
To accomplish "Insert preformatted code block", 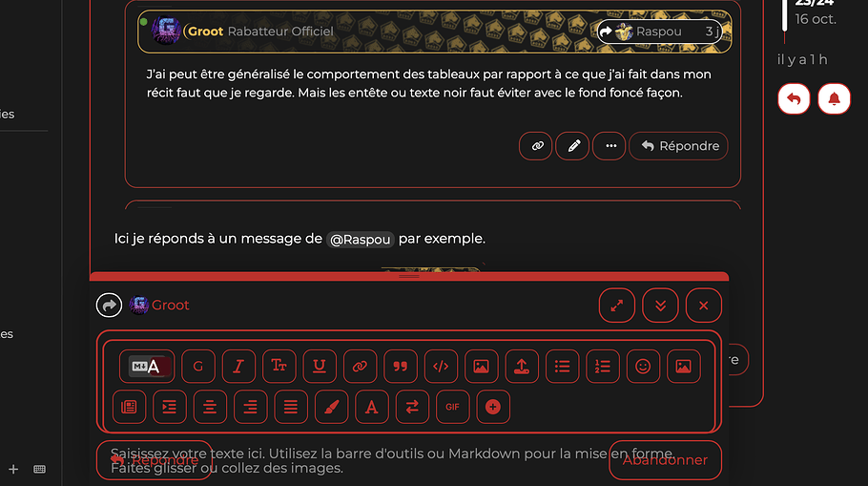I will 441,367.
